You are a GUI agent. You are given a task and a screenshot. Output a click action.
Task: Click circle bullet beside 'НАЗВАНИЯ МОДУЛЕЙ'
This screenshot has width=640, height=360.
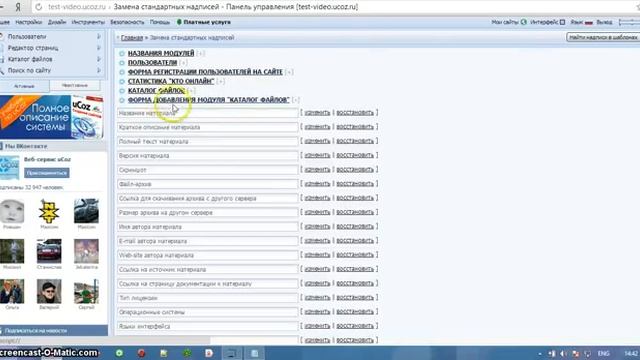122,53
